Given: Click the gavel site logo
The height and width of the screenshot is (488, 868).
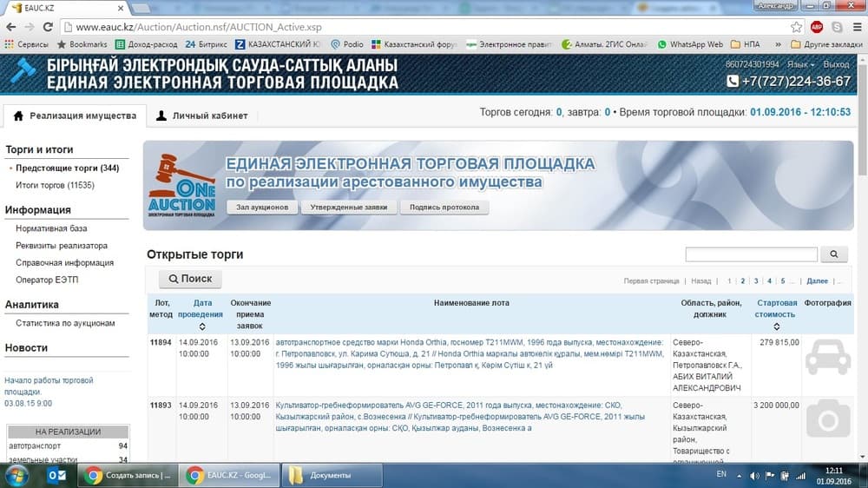Looking at the screenshot, I should (x=23, y=72).
